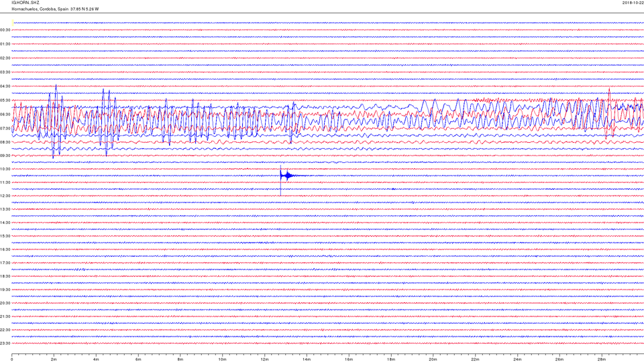Image resolution: width=644 pixels, height=362 pixels.
Task: Click the 01:30 time label
Action: tap(5, 44)
